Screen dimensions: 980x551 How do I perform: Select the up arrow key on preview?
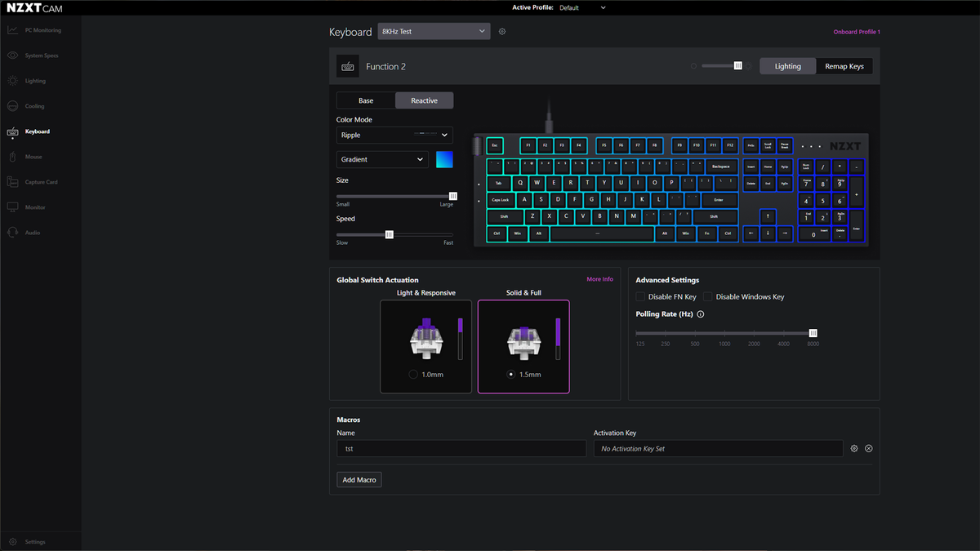point(768,216)
